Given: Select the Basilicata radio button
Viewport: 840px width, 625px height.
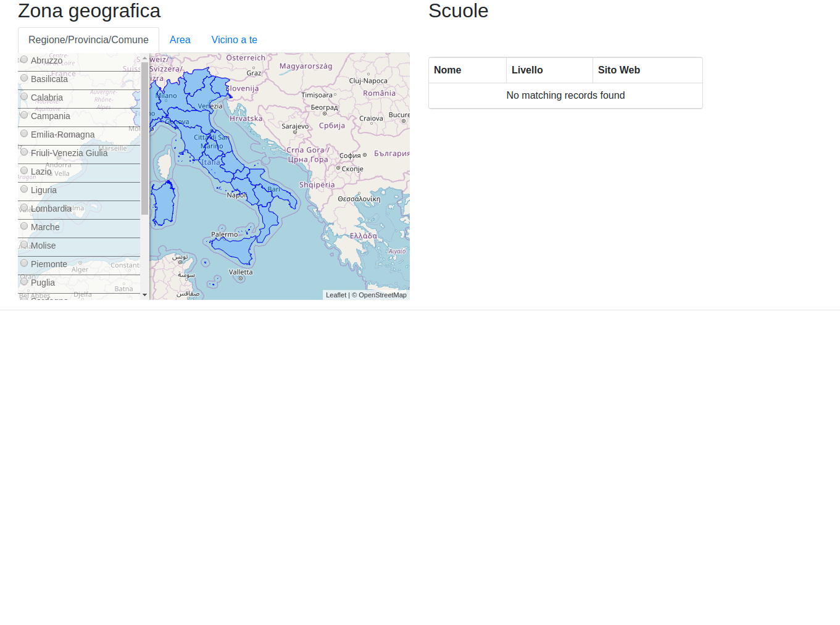Looking at the screenshot, I should click(24, 78).
